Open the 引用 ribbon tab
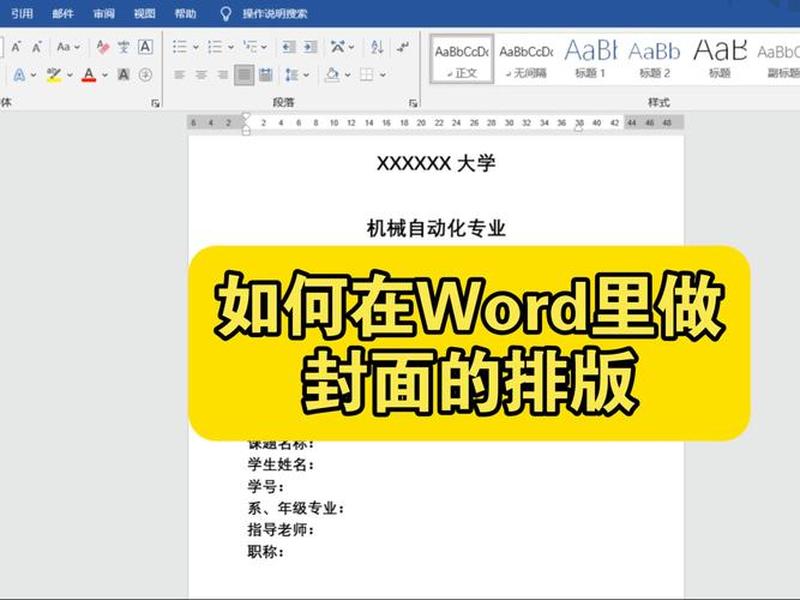 tap(22, 13)
